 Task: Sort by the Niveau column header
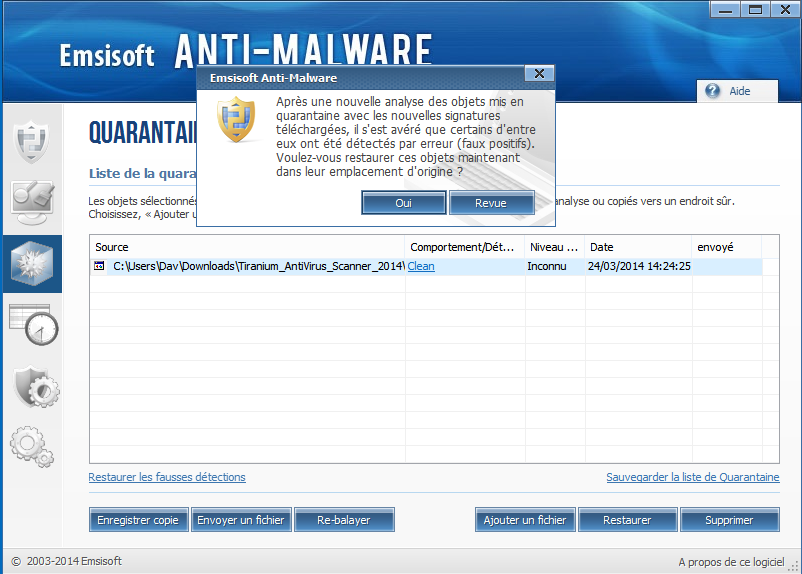click(x=555, y=247)
